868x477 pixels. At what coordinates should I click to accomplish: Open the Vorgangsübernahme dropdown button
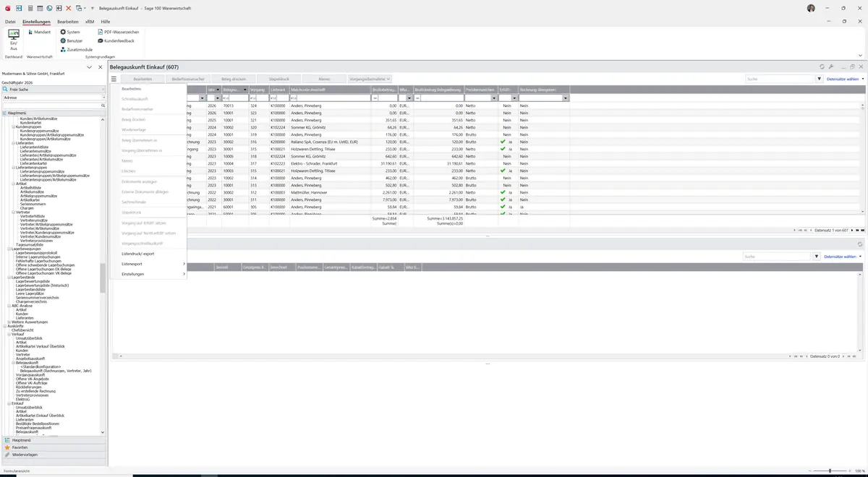click(x=370, y=79)
